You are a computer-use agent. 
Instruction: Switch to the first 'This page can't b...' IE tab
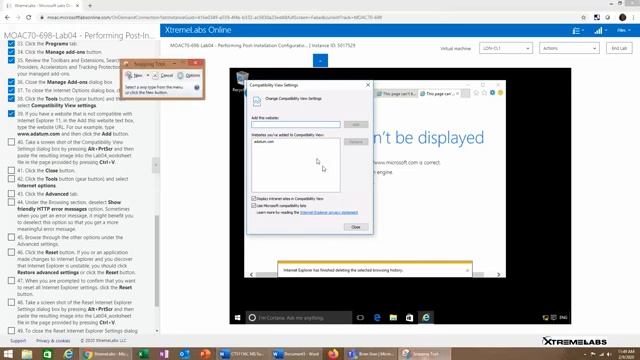[x=396, y=93]
